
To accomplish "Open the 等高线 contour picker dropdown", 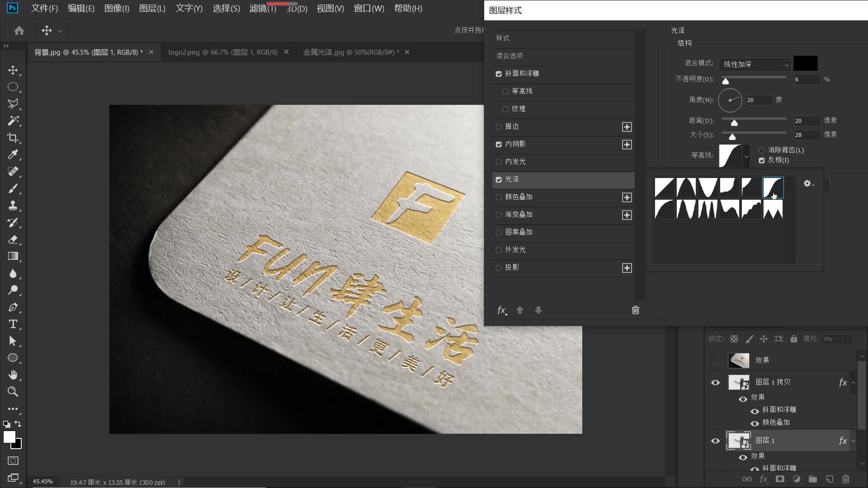I will coord(746,156).
